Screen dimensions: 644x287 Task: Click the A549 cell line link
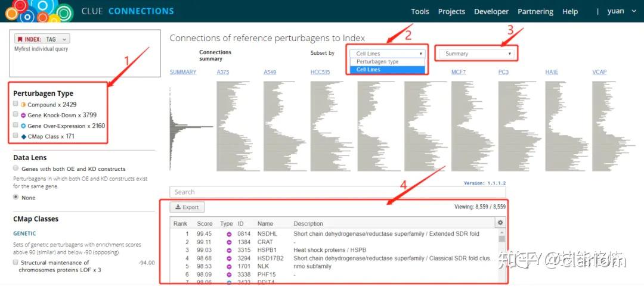click(x=270, y=72)
